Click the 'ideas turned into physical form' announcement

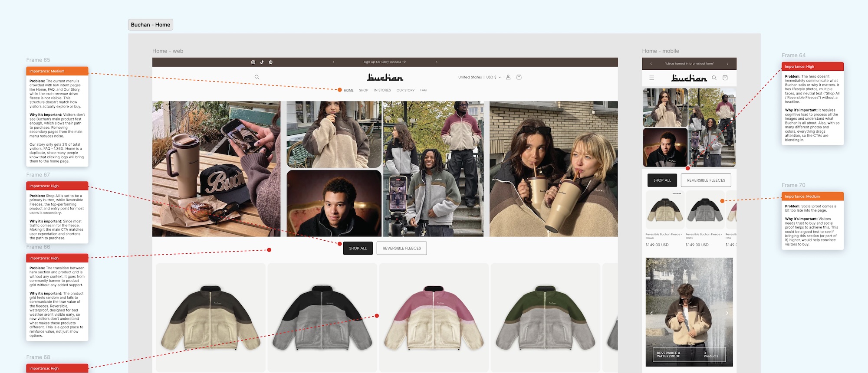689,64
